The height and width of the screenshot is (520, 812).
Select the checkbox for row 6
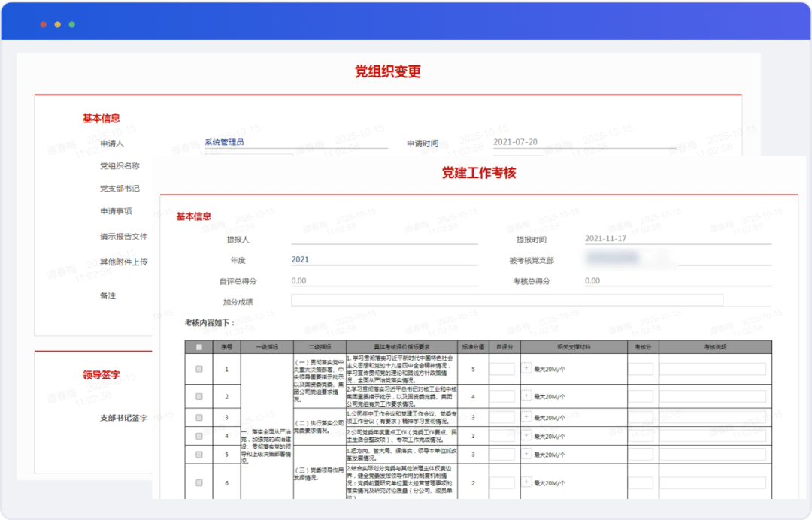(199, 483)
